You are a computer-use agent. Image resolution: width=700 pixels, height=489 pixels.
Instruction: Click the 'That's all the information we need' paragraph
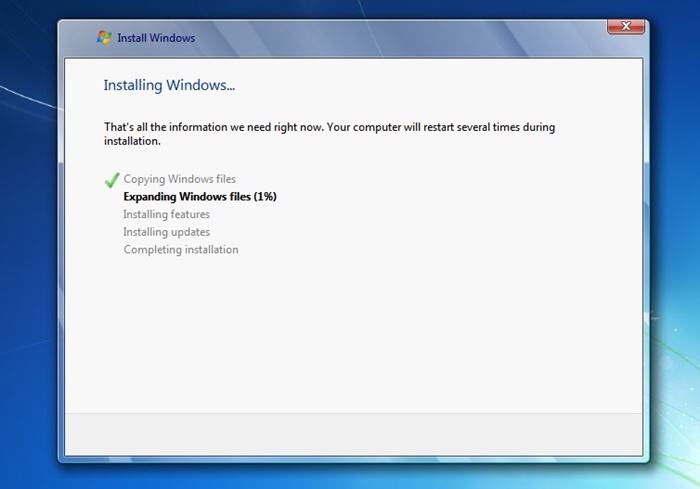[x=329, y=134]
